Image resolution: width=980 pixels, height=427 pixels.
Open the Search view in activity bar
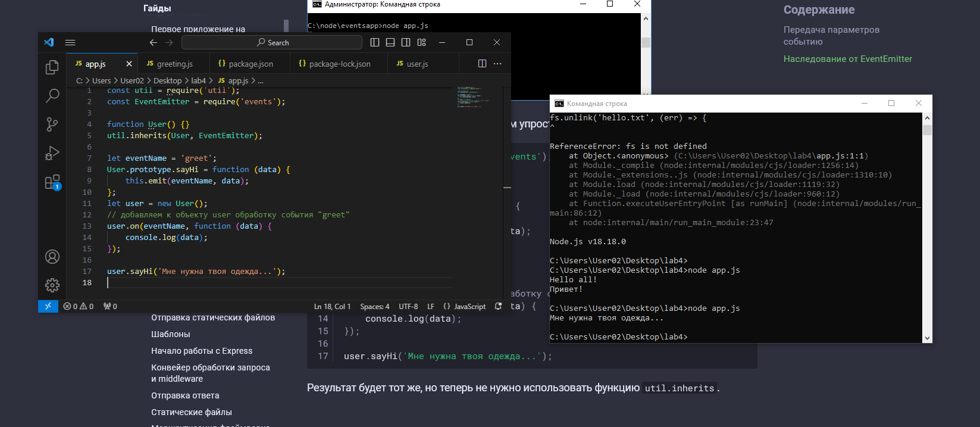(52, 95)
